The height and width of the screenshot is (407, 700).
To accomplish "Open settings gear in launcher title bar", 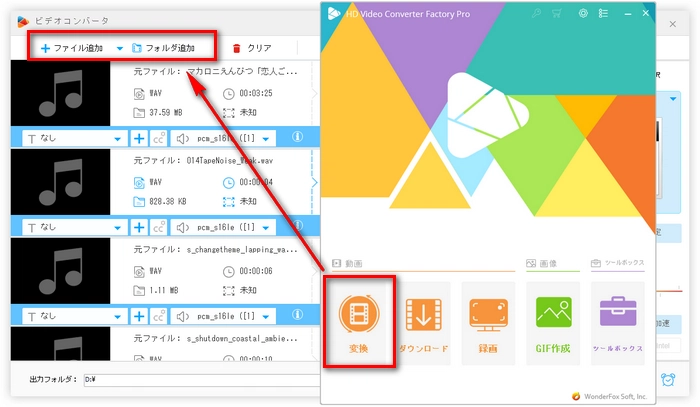I will [583, 14].
